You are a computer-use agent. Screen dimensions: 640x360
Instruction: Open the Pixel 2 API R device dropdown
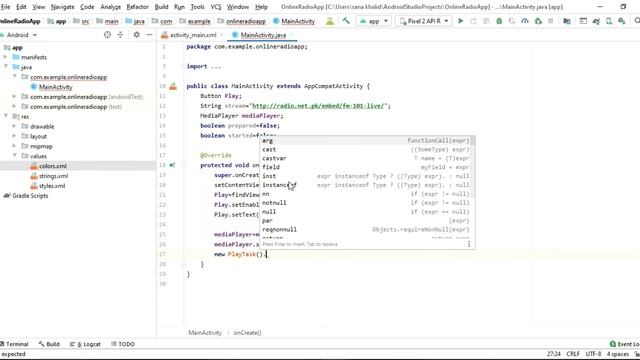(x=424, y=21)
